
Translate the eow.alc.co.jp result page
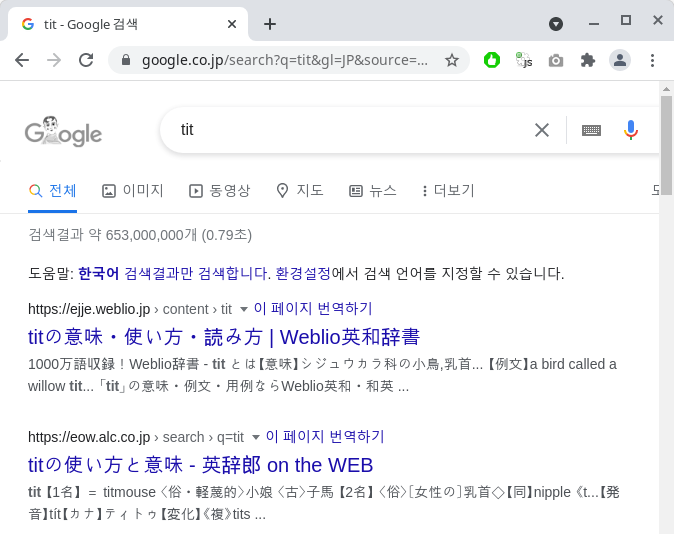pos(325,436)
